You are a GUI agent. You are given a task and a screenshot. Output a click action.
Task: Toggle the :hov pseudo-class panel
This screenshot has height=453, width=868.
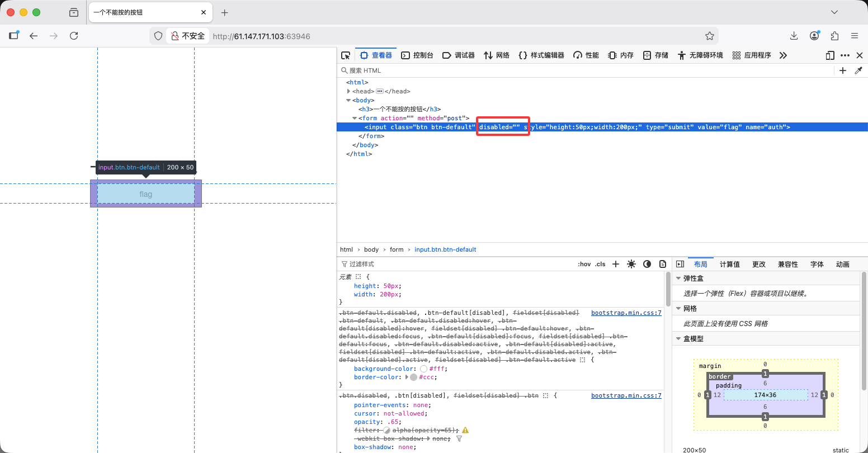tap(584, 264)
